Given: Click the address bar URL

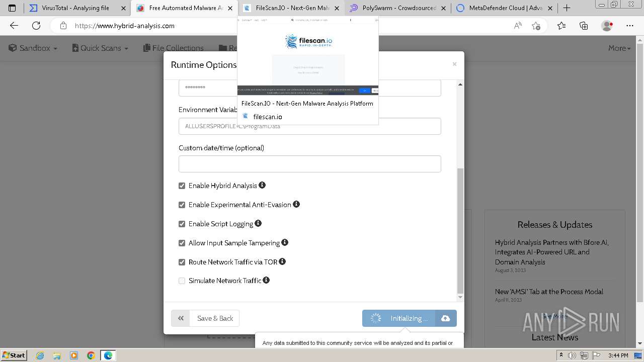Looking at the screenshot, I should click(125, 26).
